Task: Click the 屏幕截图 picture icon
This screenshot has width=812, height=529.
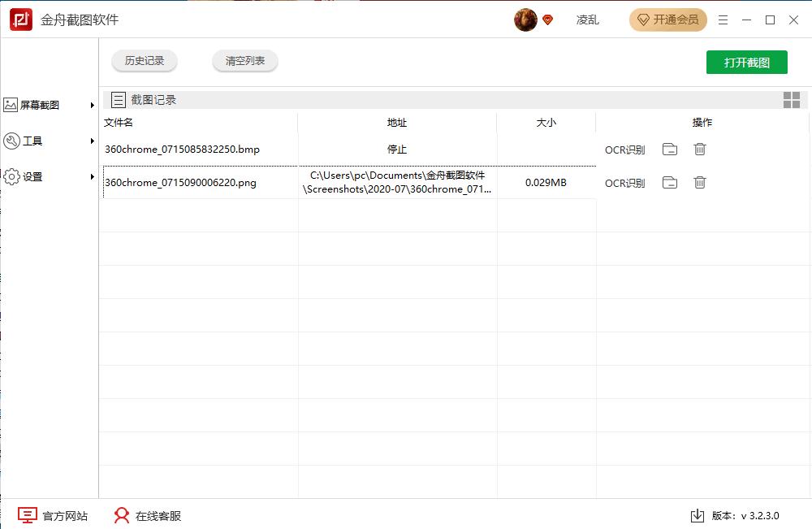Action: point(11,105)
